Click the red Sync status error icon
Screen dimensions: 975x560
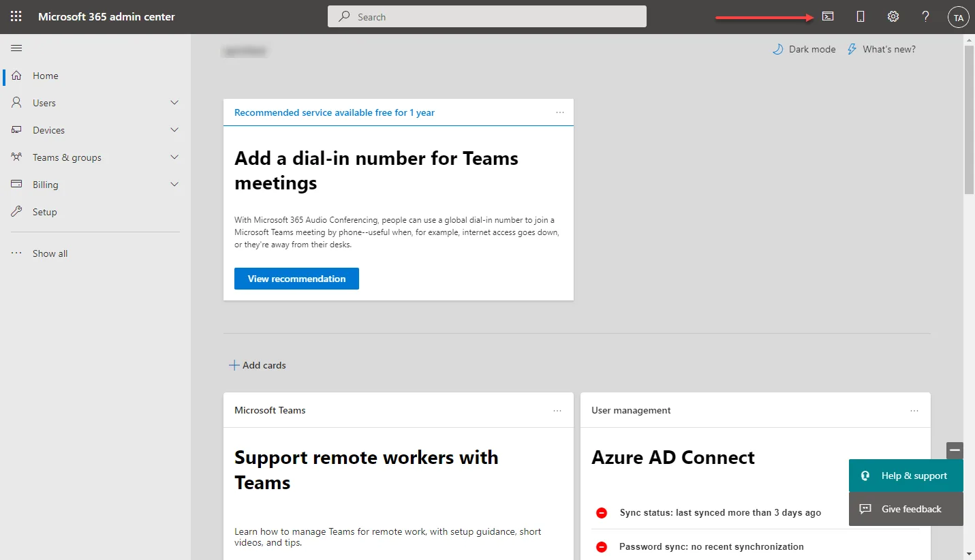[x=602, y=513]
